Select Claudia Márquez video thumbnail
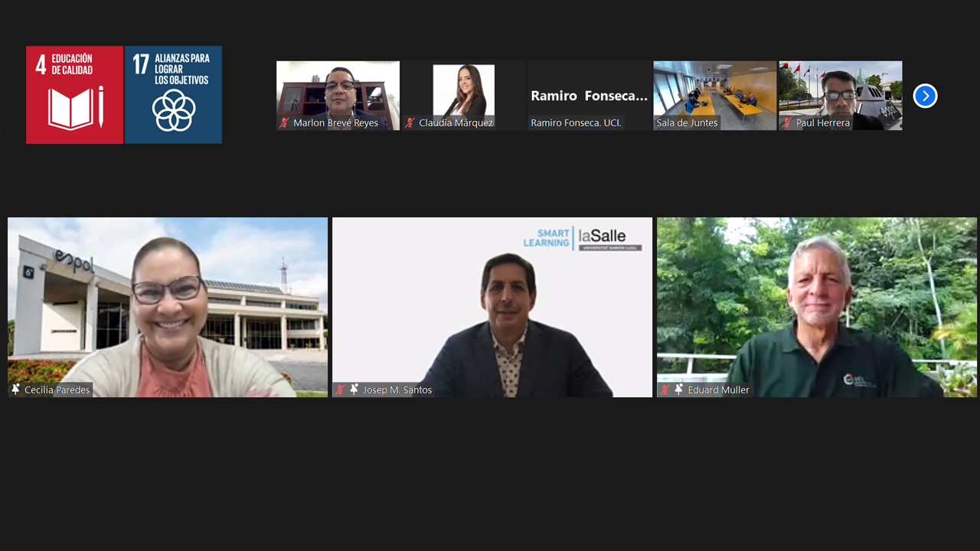980x551 pixels. [x=463, y=90]
